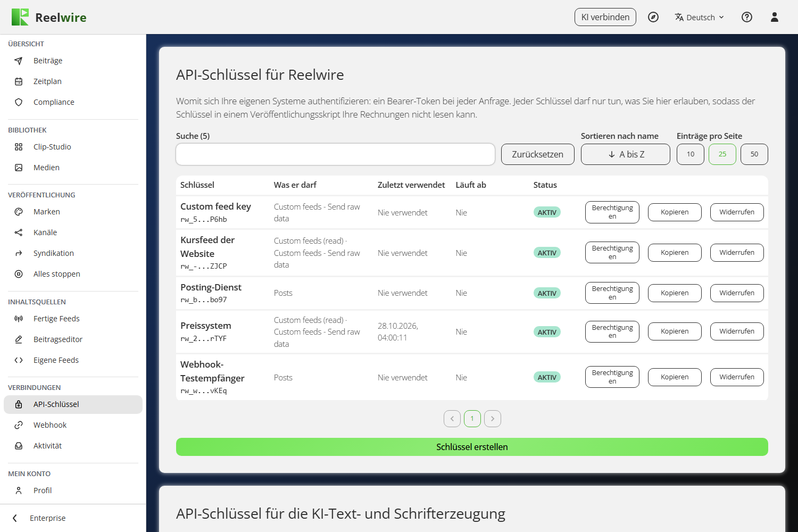This screenshot has width=798, height=532.
Task: Open the Deutsch language dropdown
Action: point(699,17)
